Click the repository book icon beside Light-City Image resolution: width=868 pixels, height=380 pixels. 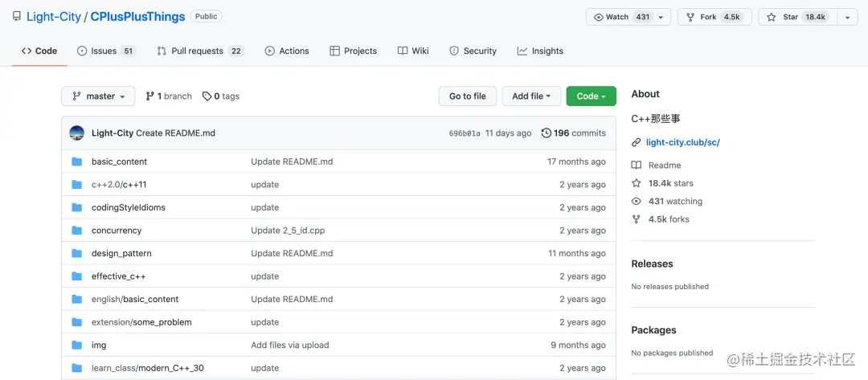click(x=17, y=17)
